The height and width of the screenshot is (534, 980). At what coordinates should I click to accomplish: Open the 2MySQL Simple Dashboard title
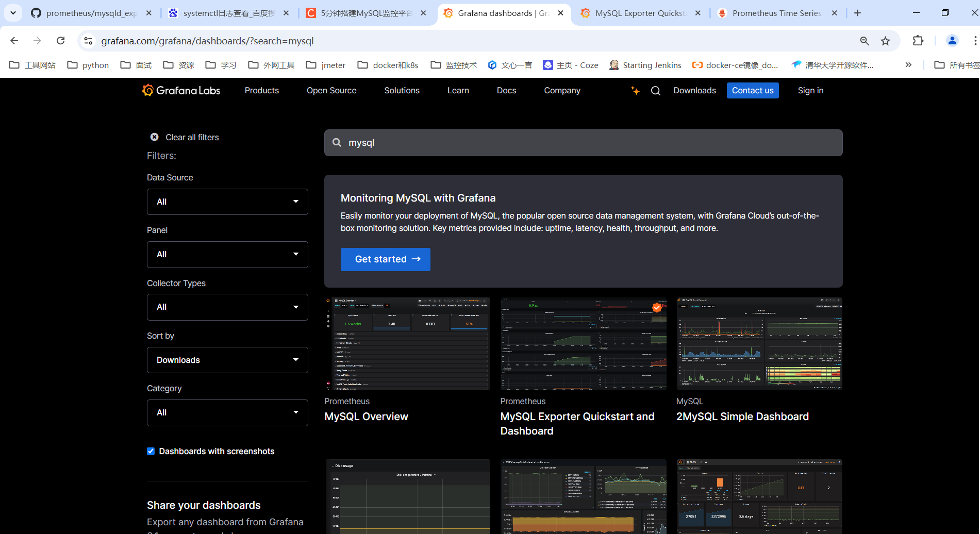(743, 416)
